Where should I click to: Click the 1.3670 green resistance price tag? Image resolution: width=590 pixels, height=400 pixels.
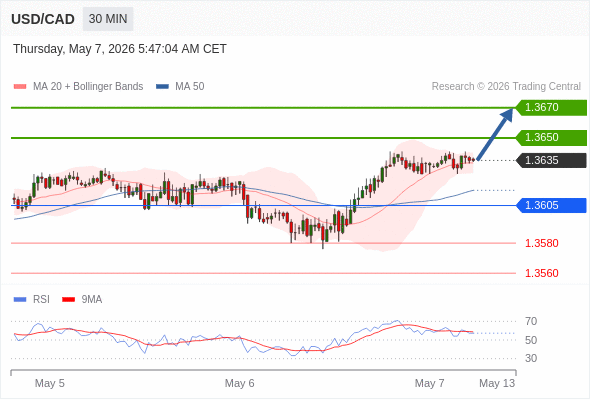pyautogui.click(x=551, y=108)
